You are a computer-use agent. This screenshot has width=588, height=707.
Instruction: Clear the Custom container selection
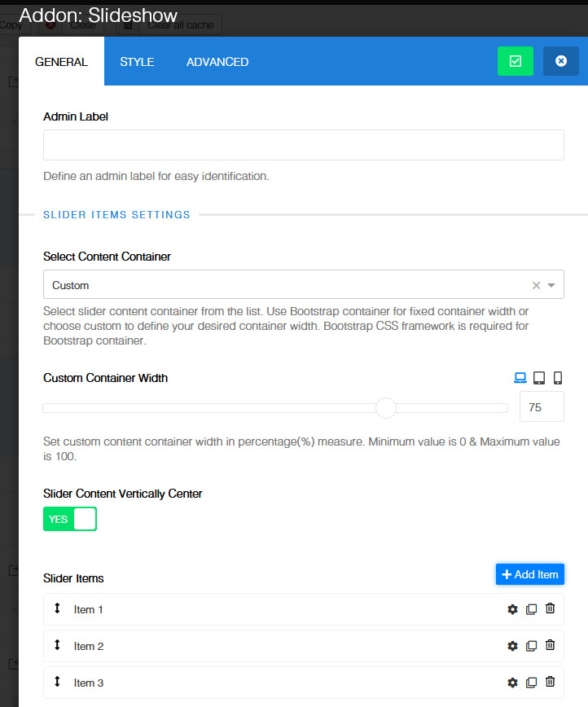pyautogui.click(x=536, y=285)
